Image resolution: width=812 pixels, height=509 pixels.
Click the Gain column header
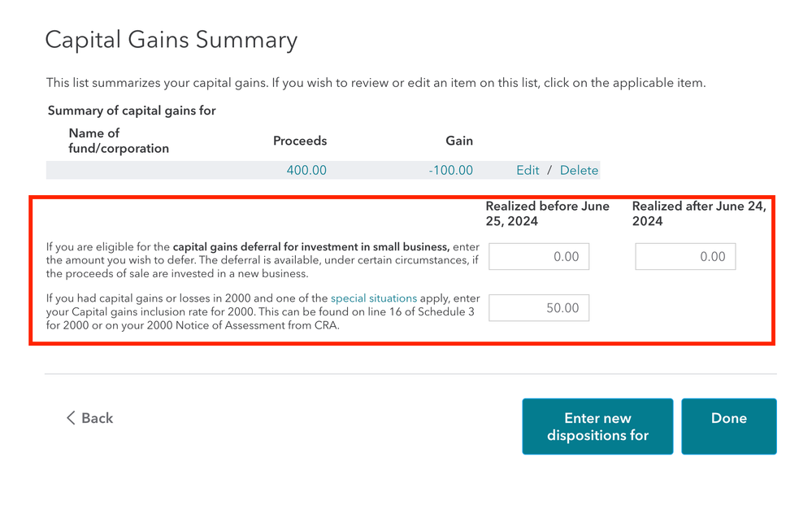pos(458,141)
